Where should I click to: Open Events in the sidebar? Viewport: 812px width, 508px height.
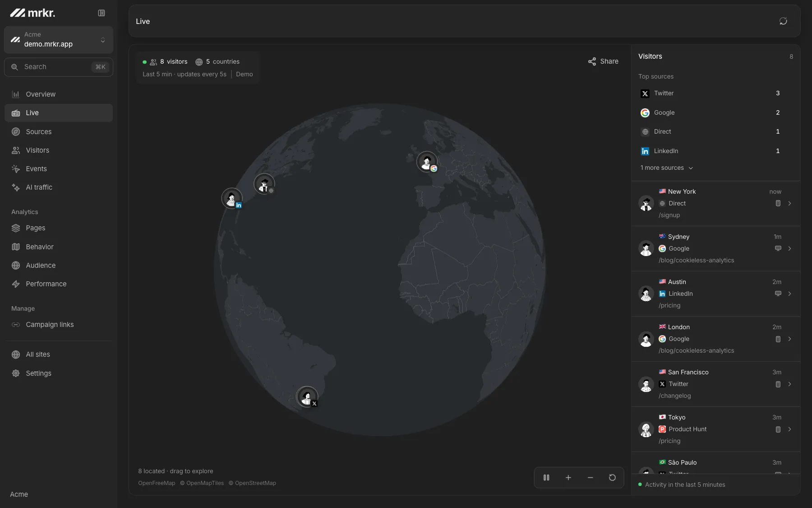pyautogui.click(x=59, y=169)
